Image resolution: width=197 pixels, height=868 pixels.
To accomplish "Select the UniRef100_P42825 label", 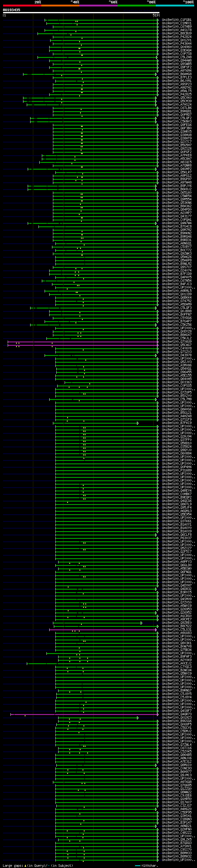I will click(x=177, y=94).
